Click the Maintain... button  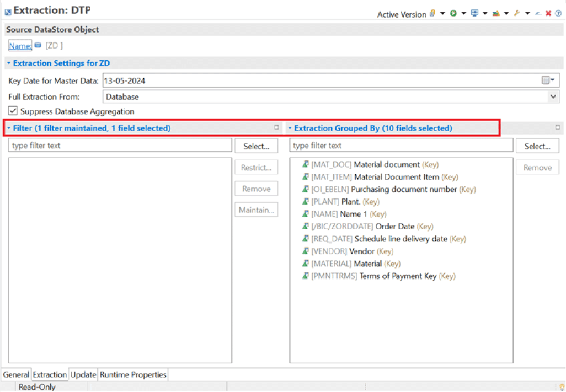click(257, 210)
